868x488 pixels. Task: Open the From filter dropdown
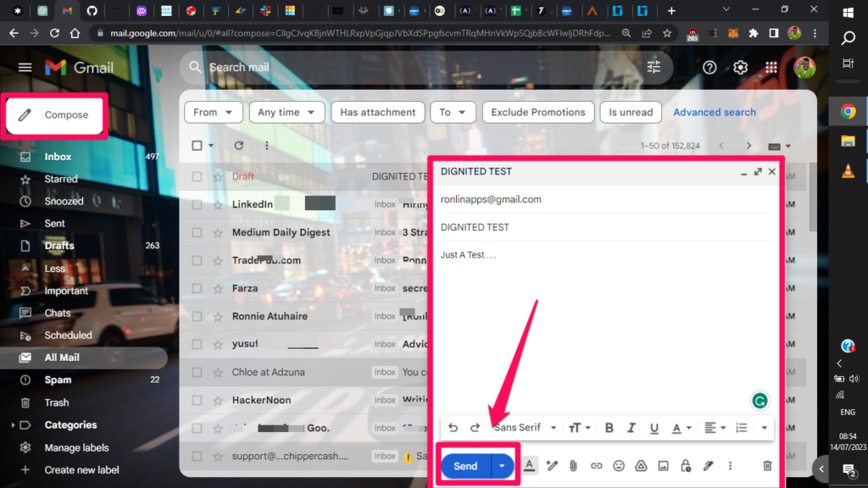[x=213, y=113]
